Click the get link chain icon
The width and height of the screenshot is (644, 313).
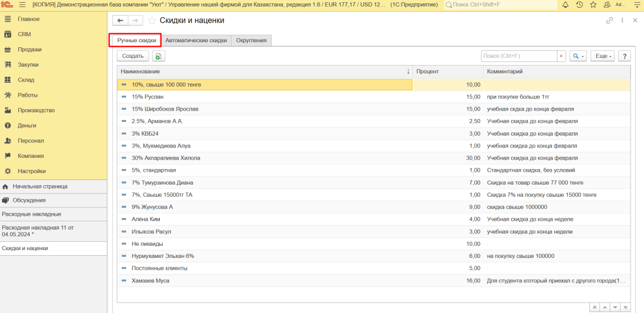609,21
